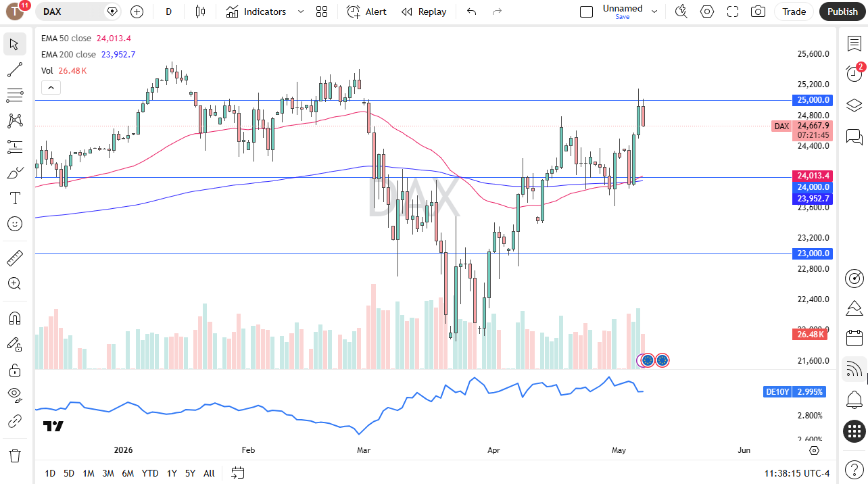Open chart settings hexagon icon

(707, 11)
